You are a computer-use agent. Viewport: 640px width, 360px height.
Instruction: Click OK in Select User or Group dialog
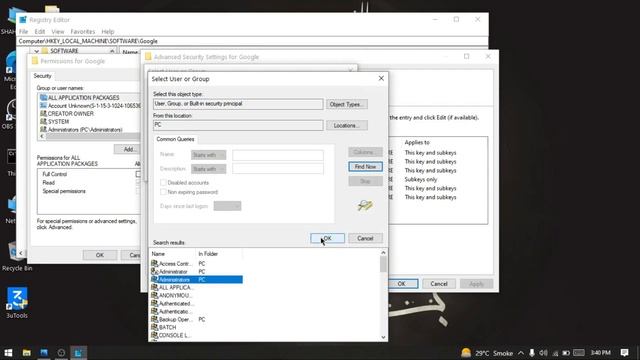pyautogui.click(x=327, y=238)
